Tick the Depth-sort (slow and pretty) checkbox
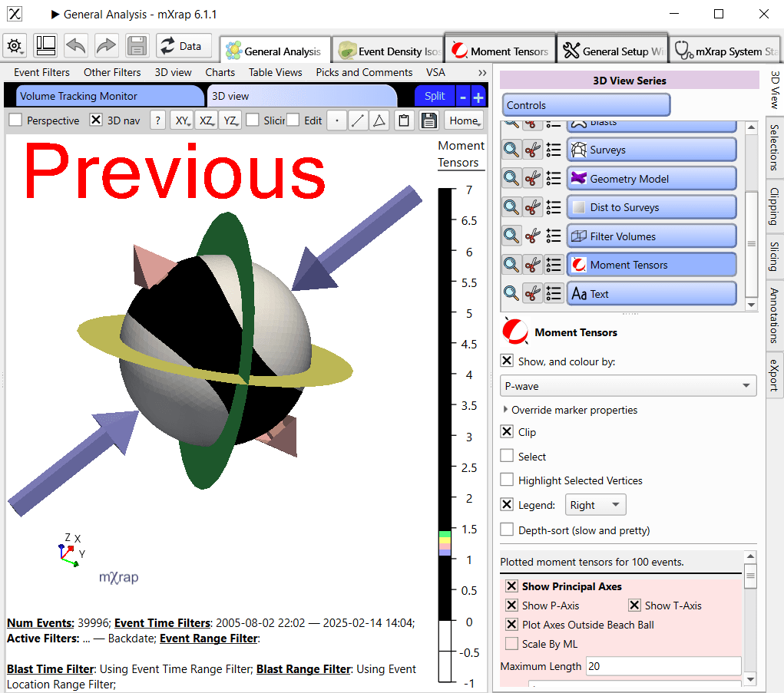 point(507,530)
